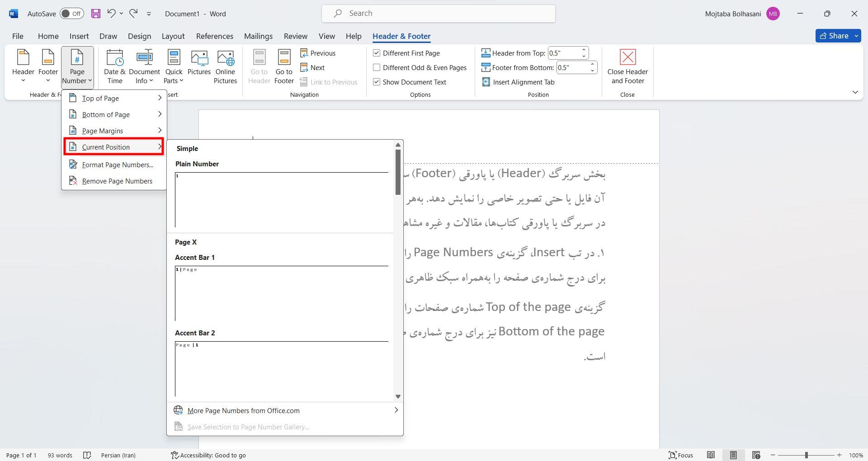Click the Save icon in title bar
This screenshot has width=868, height=461.
click(x=95, y=14)
